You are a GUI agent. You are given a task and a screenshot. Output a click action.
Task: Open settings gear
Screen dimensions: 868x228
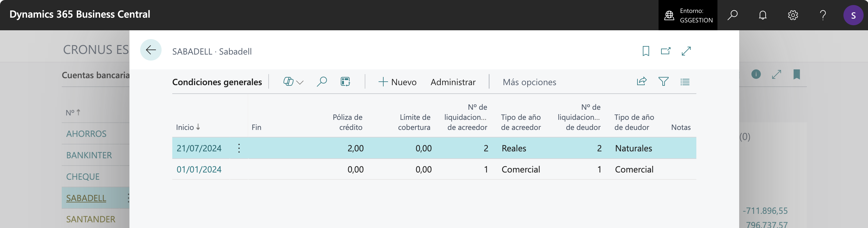click(x=792, y=15)
